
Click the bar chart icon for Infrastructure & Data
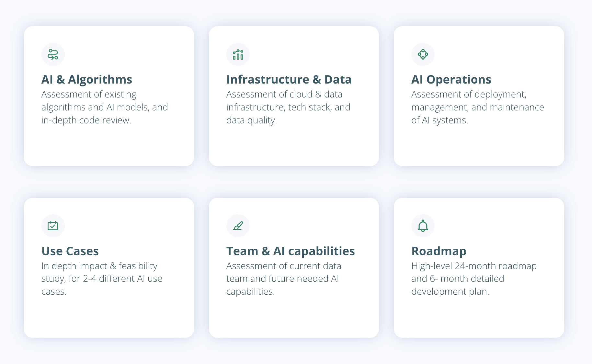point(238,54)
